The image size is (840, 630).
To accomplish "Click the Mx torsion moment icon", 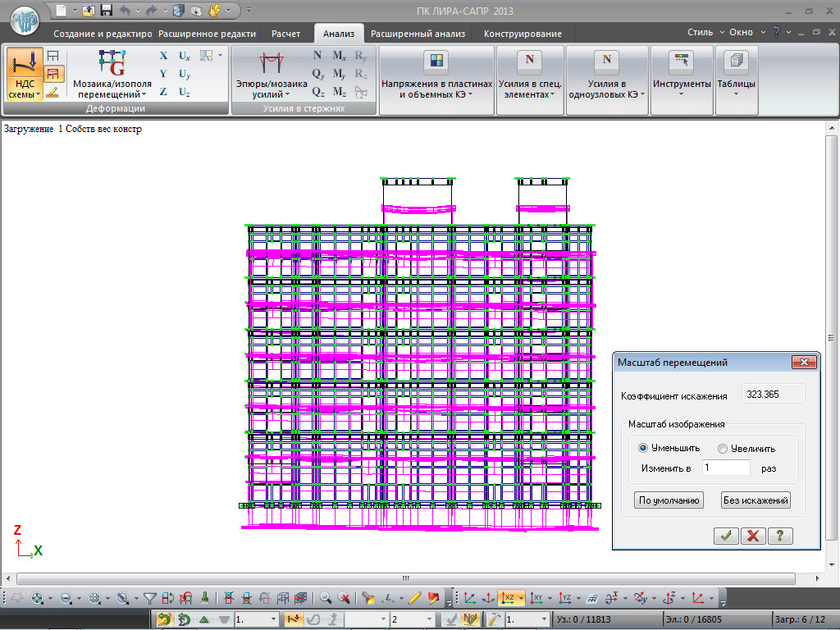I will [x=339, y=56].
